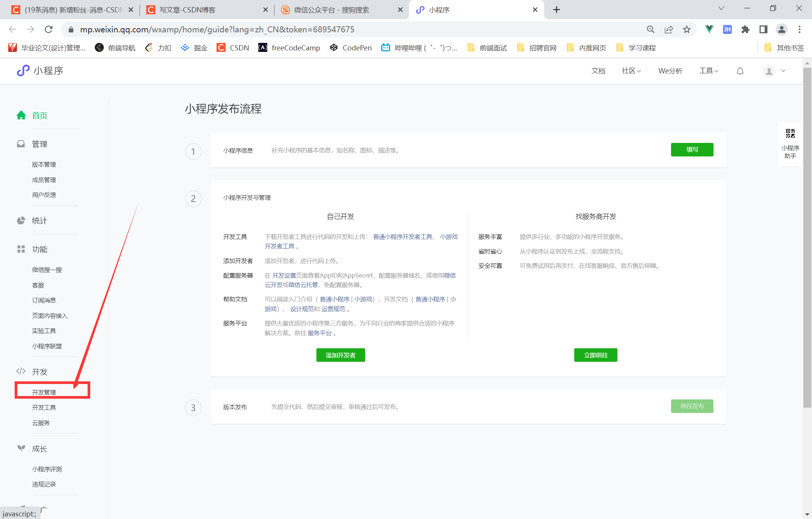Open the 其他书签 bookmark folder

[x=785, y=48]
